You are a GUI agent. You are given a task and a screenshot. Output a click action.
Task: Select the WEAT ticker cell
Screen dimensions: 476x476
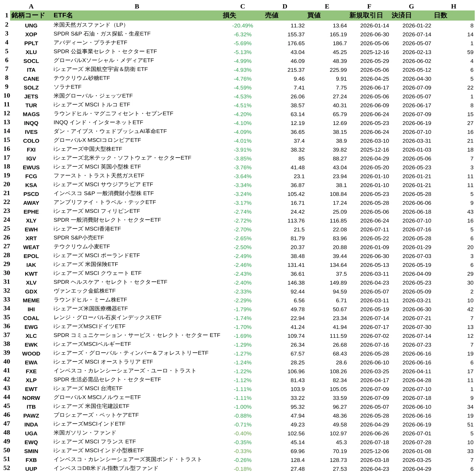click(31, 247)
